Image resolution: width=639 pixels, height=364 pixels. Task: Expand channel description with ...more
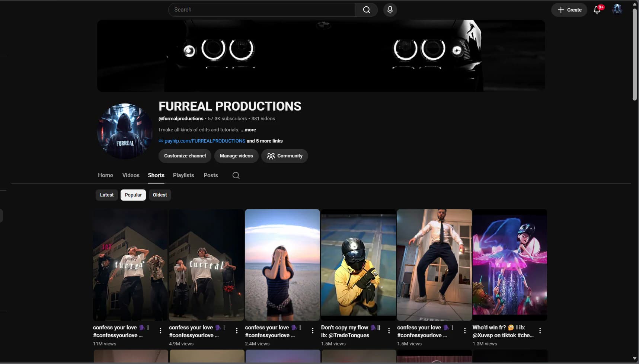248,130
